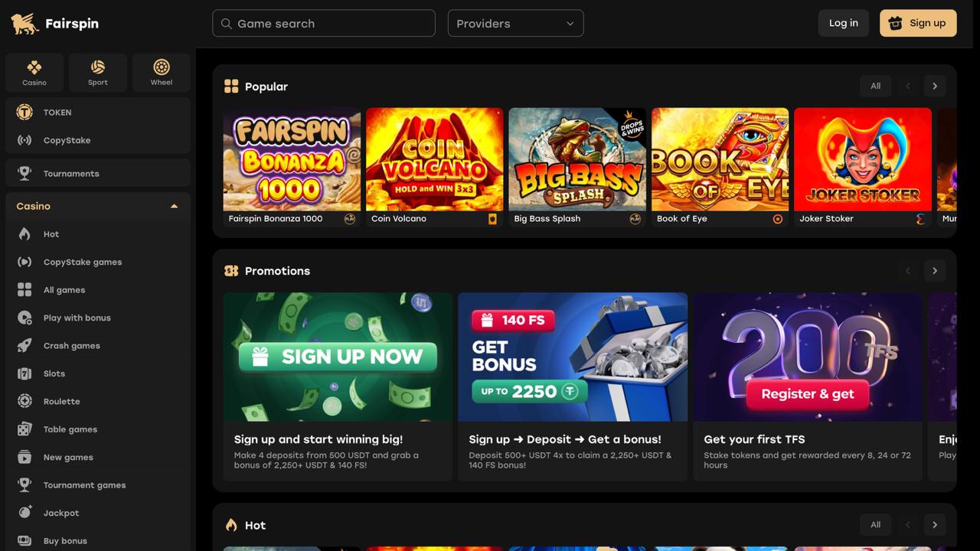Click the Roulette wheel icon
The width and height of the screenshot is (980, 551).
tap(24, 401)
